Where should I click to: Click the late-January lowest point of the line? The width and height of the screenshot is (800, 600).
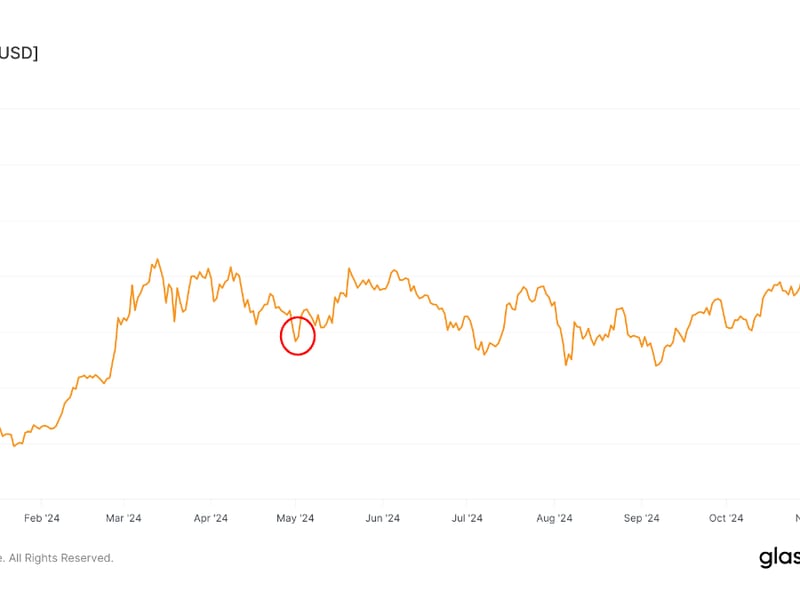coord(14,446)
